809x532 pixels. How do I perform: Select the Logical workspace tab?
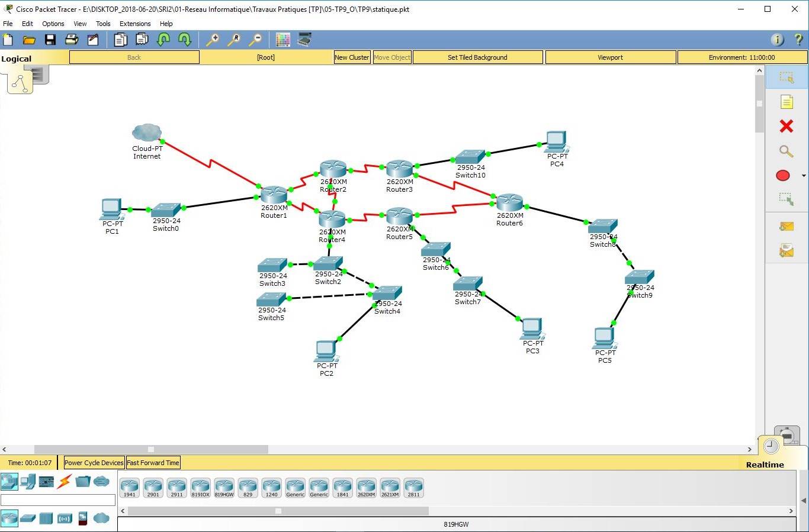pyautogui.click(x=17, y=58)
